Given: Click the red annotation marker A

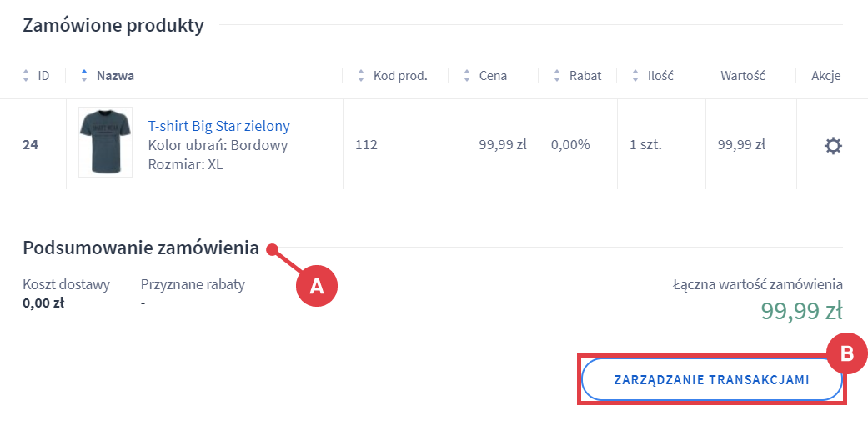Looking at the screenshot, I should (x=317, y=285).
